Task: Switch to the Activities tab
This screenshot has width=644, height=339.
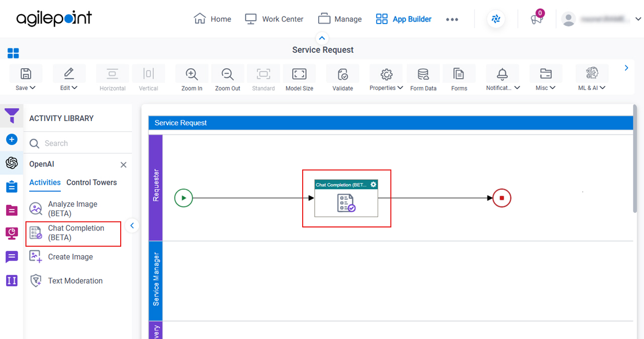Action: tap(45, 182)
